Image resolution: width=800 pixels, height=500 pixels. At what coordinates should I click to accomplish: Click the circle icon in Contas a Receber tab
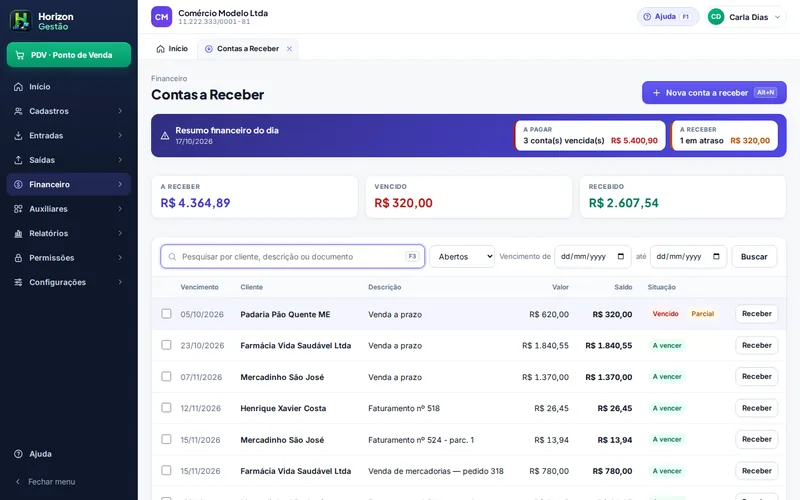pyautogui.click(x=209, y=49)
